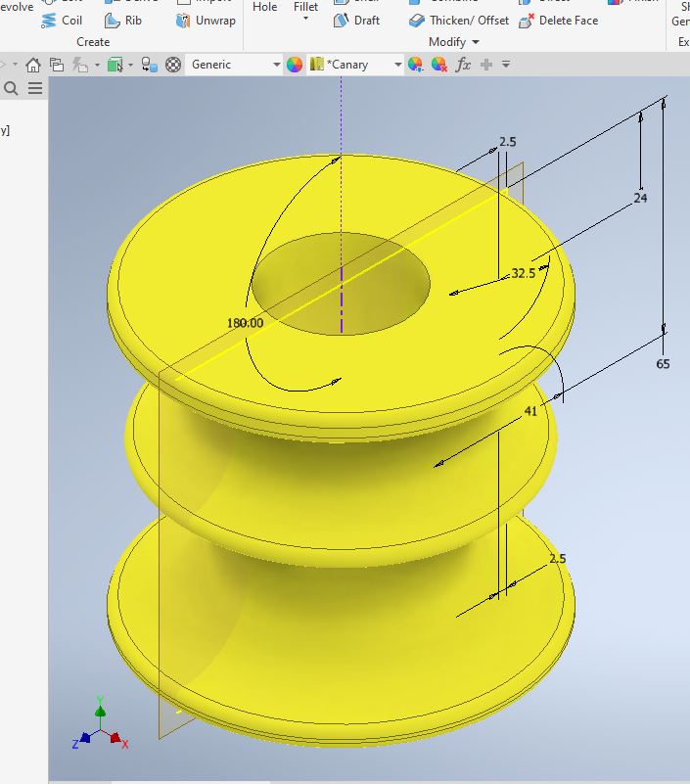
Task: Click the Clear appearance icon
Action: pos(439,65)
